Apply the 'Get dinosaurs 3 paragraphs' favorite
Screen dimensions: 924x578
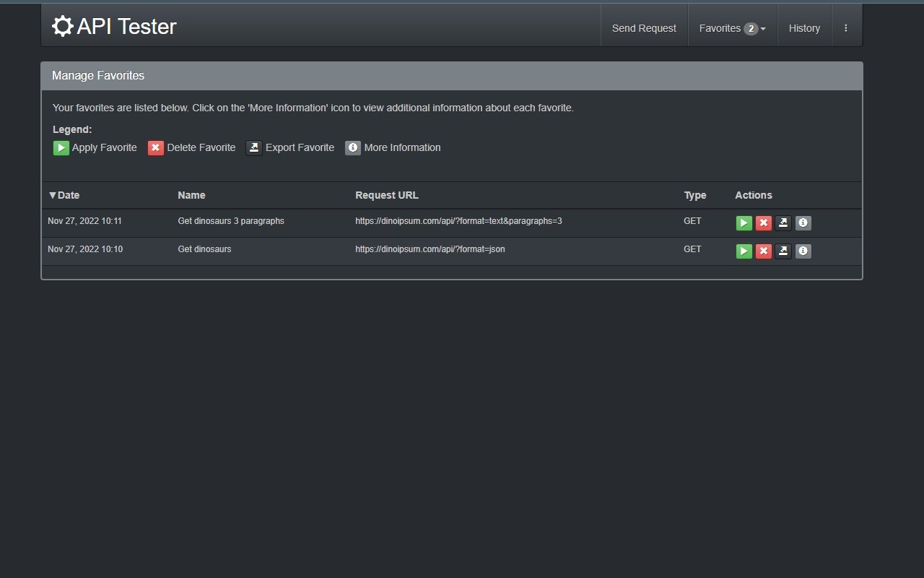(744, 223)
